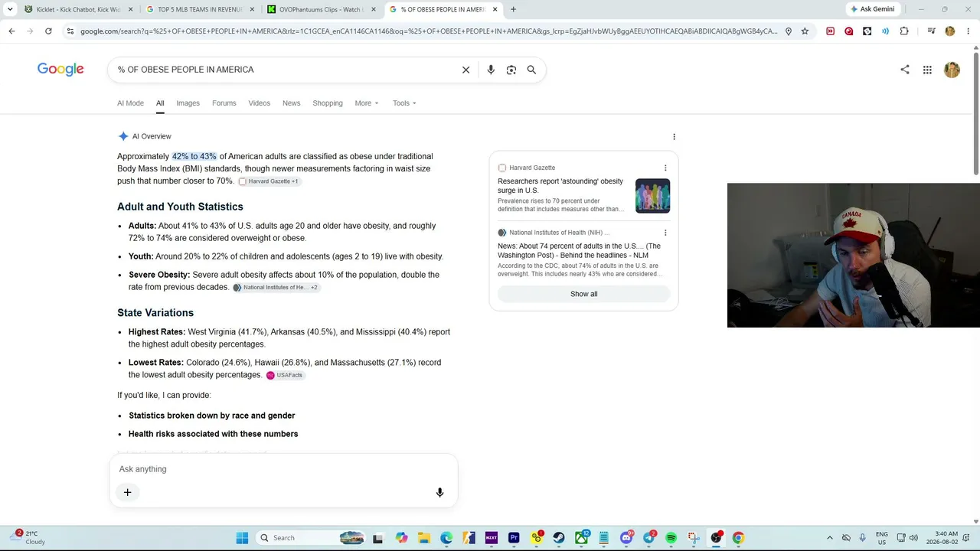Select the Images results tab
This screenshot has width=980, height=551.
point(188,103)
